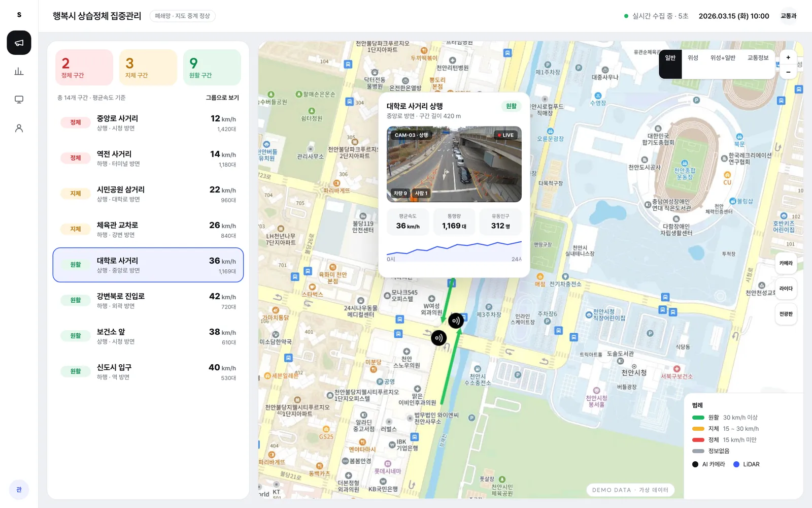Open the monitor display sidebar icon
The height and width of the screenshot is (508, 812).
tap(19, 100)
